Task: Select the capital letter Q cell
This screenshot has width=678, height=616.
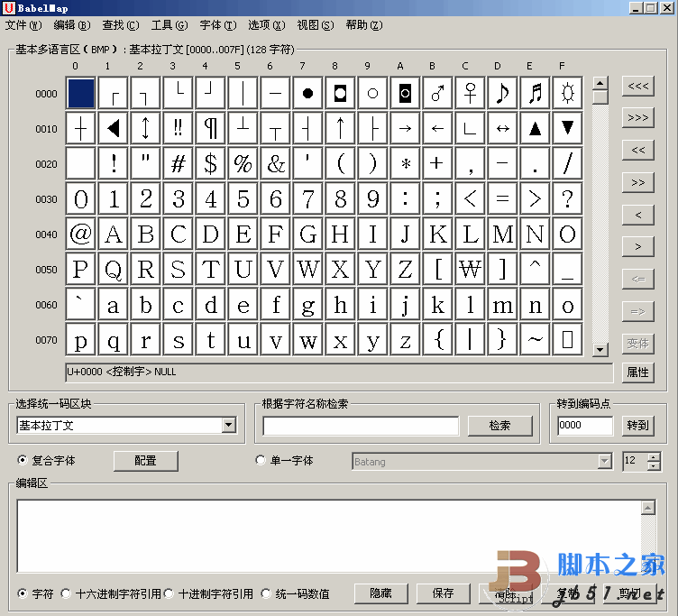Action: [x=114, y=269]
